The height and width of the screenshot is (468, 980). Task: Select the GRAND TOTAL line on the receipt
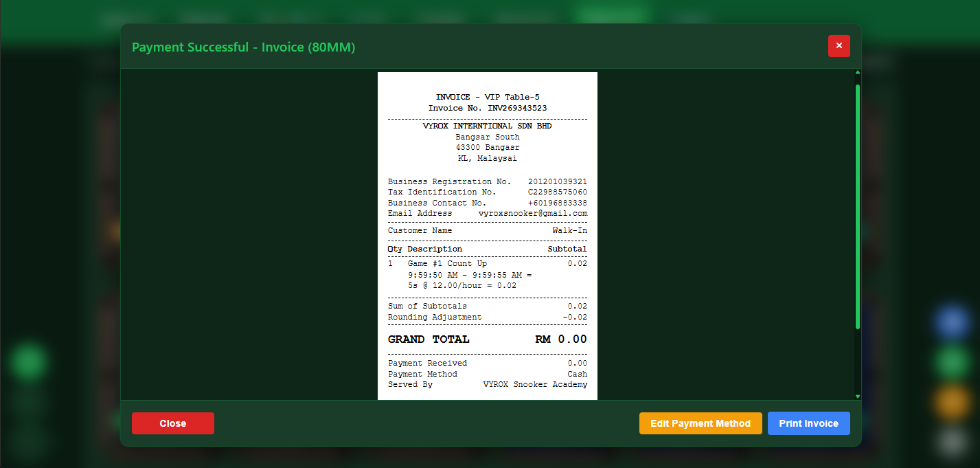pos(487,339)
